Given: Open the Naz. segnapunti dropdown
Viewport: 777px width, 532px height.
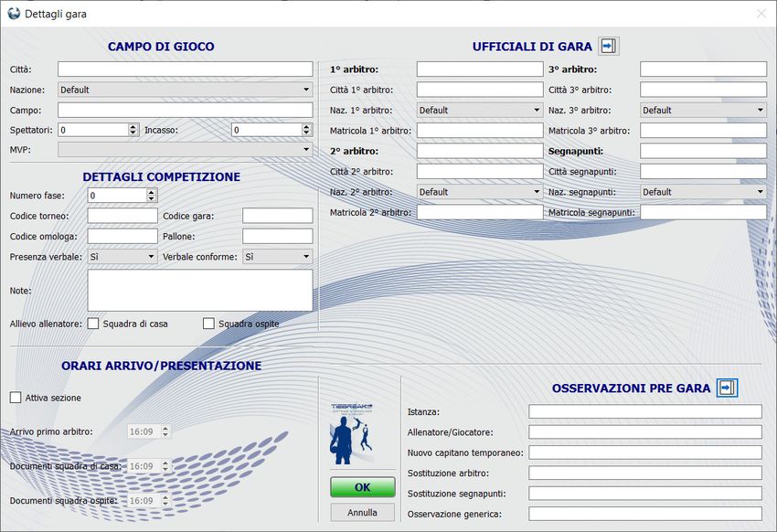Looking at the screenshot, I should [703, 192].
